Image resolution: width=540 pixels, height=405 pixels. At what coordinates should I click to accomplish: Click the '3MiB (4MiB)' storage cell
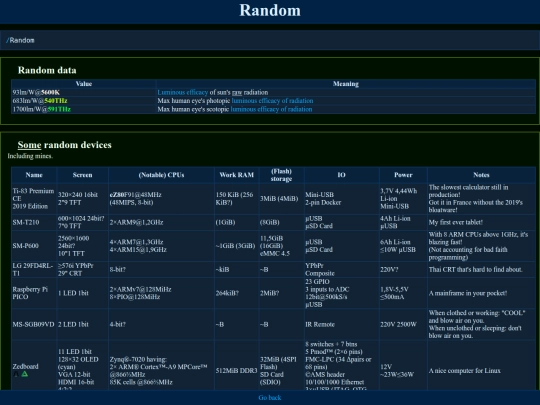281,199
